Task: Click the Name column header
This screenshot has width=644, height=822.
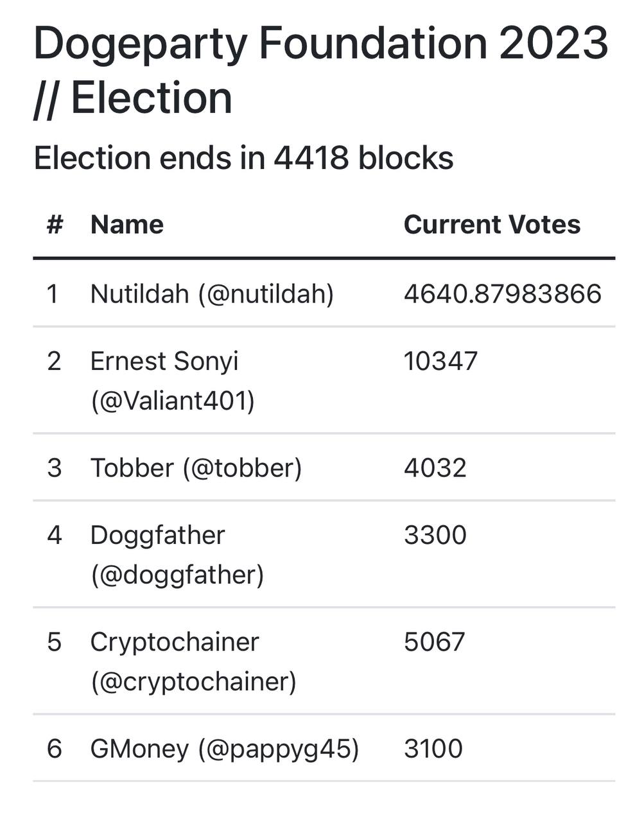Action: [127, 225]
